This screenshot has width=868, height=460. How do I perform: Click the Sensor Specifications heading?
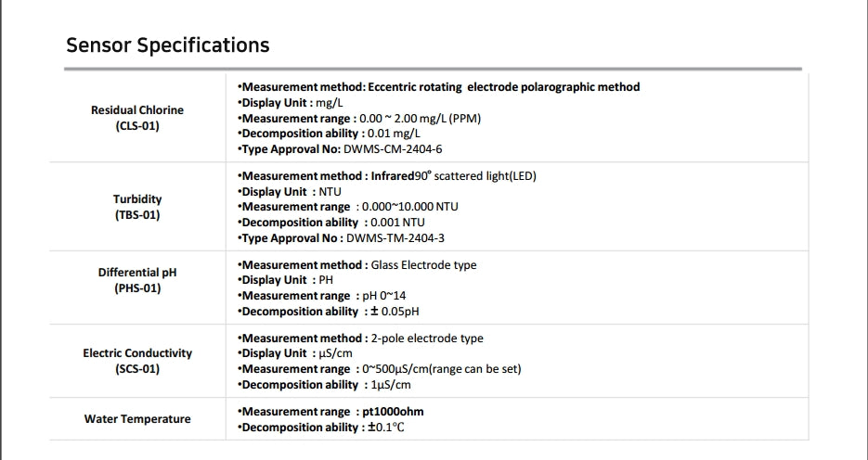pos(168,45)
